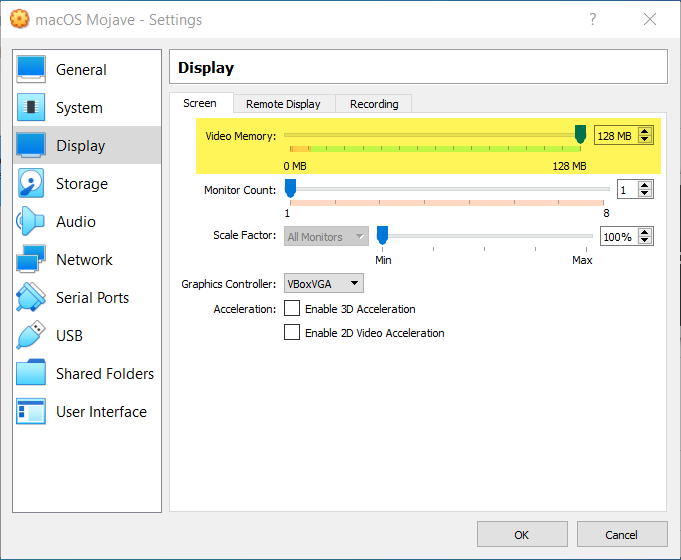Click the Monitor Count value field

pyautogui.click(x=627, y=189)
